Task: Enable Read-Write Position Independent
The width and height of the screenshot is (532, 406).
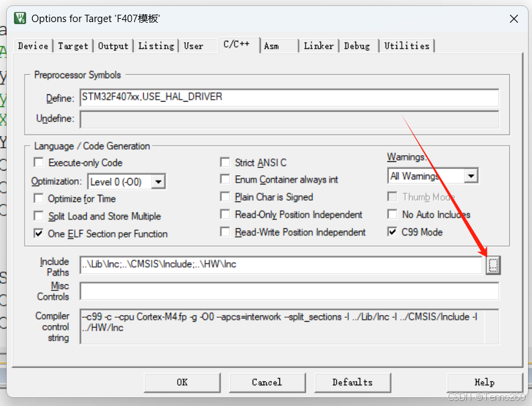Action: point(225,232)
